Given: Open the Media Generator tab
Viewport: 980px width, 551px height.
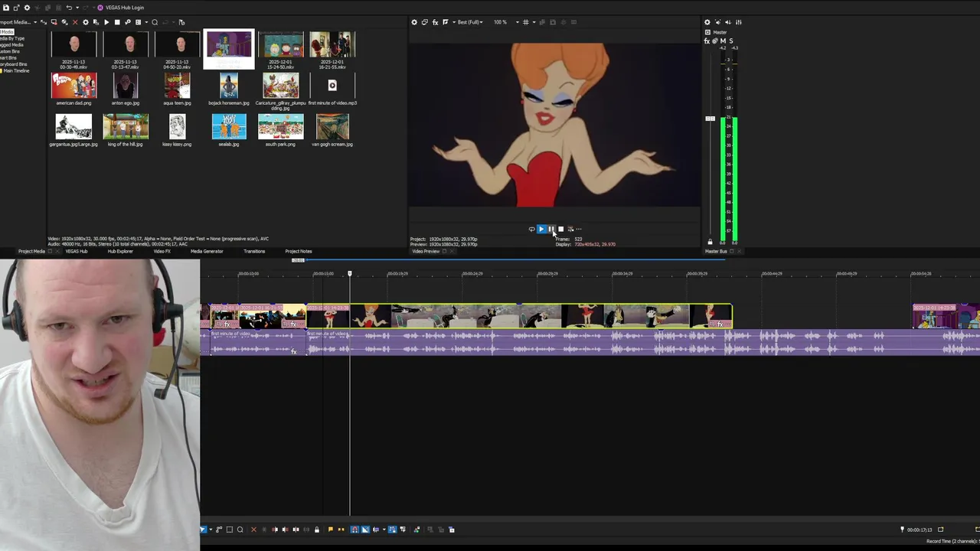Looking at the screenshot, I should point(207,251).
